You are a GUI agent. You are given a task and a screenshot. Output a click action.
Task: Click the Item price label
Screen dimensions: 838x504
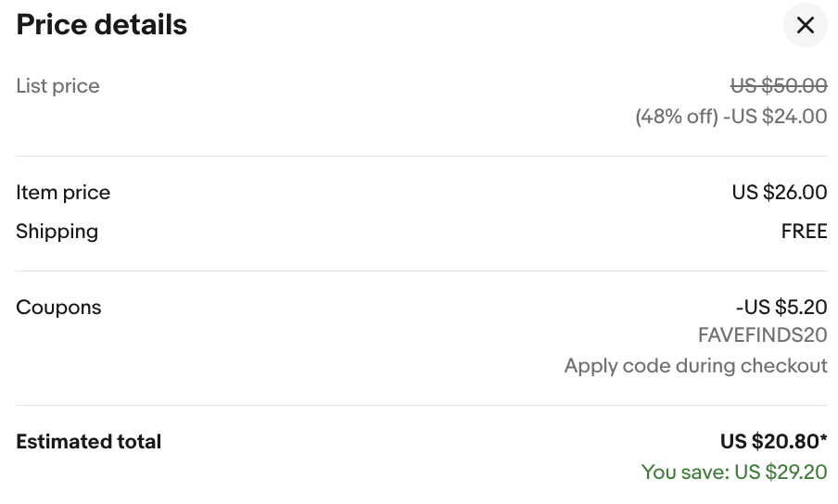(x=63, y=193)
